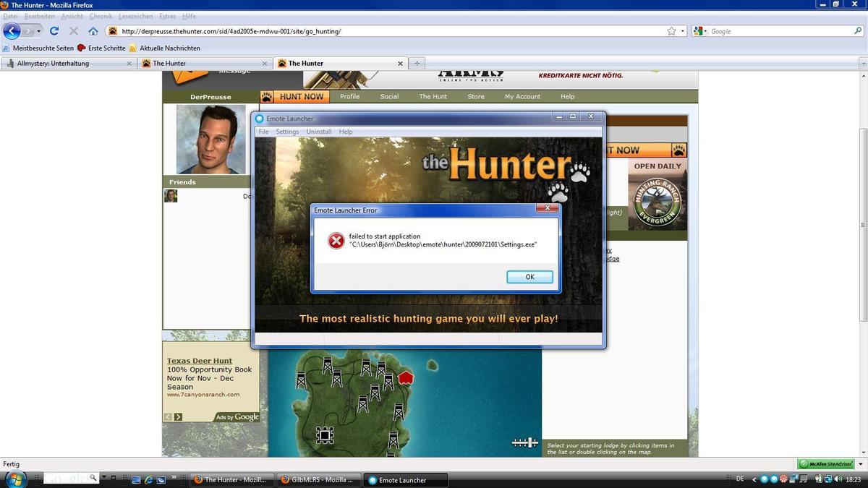Open the website's Help navigation item
Viewport: 868px width, 488px height.
pos(568,96)
